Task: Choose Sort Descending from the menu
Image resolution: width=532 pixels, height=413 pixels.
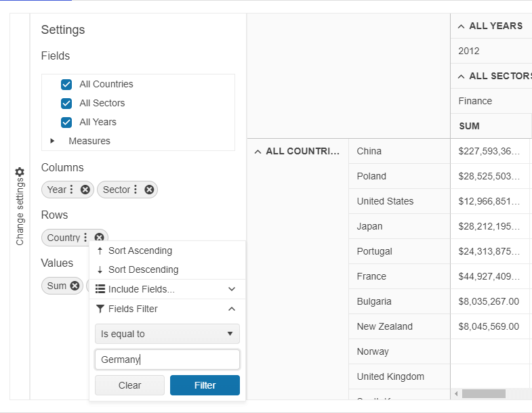Action: coord(143,269)
